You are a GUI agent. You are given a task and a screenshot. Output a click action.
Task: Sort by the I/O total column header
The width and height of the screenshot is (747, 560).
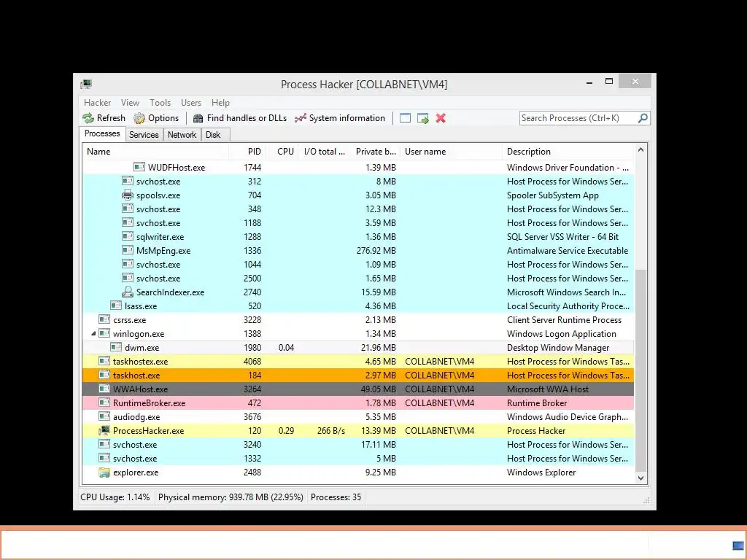click(325, 152)
